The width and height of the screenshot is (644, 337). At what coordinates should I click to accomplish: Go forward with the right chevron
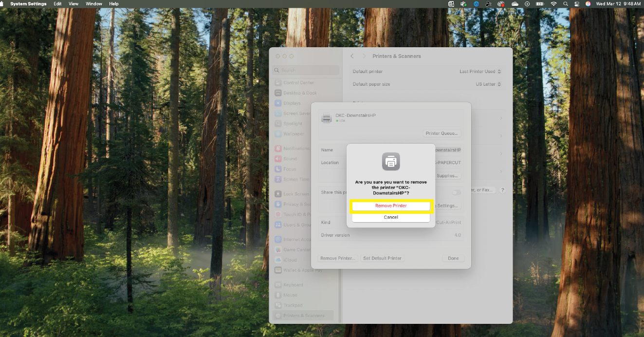pyautogui.click(x=364, y=56)
